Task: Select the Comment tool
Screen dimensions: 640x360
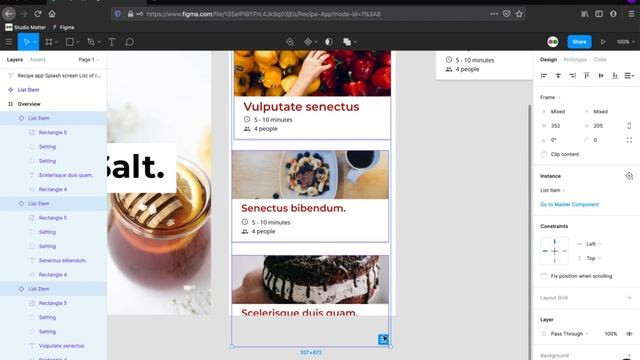Action: point(129,42)
